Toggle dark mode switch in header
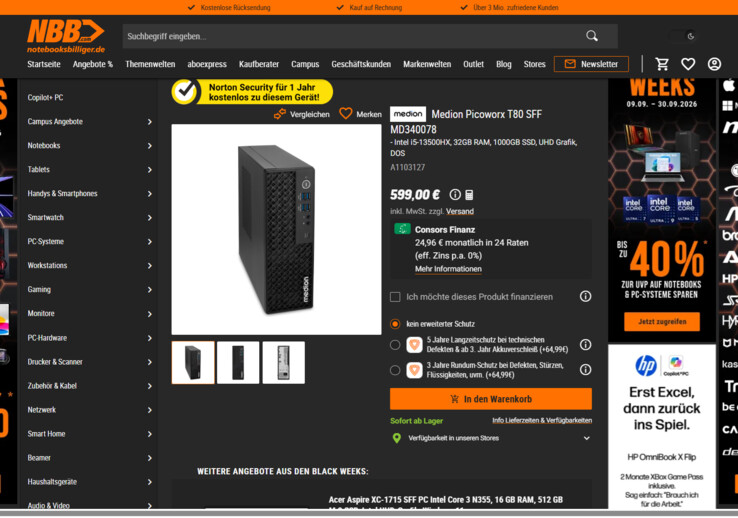The height and width of the screenshot is (518, 738). click(x=683, y=36)
